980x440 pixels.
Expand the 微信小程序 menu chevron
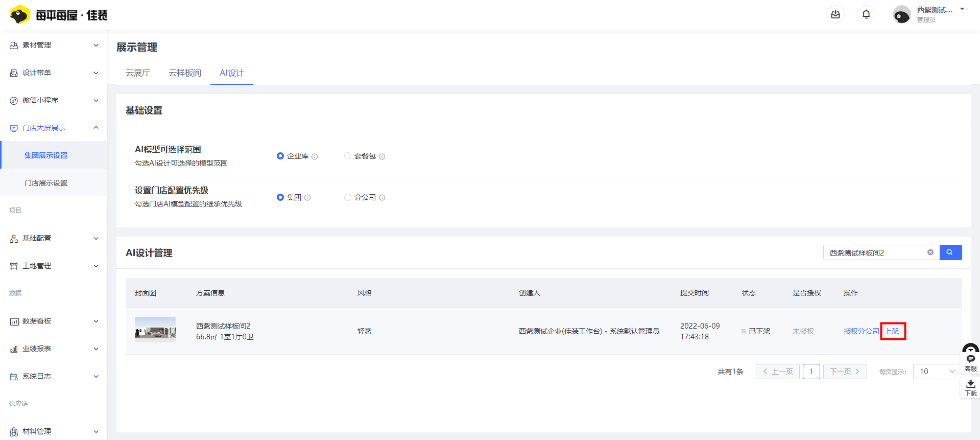pos(96,101)
